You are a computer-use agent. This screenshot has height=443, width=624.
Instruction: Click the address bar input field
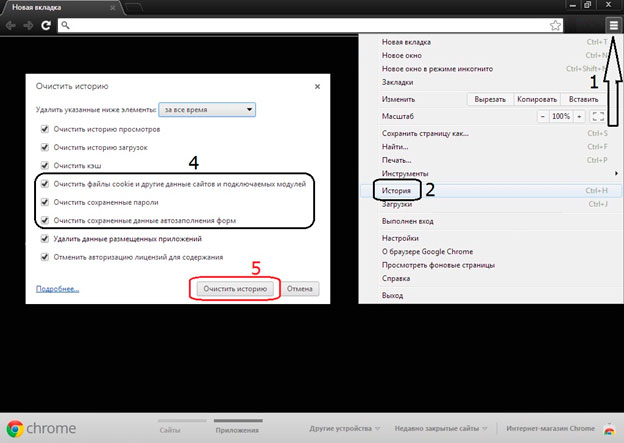pyautogui.click(x=300, y=25)
